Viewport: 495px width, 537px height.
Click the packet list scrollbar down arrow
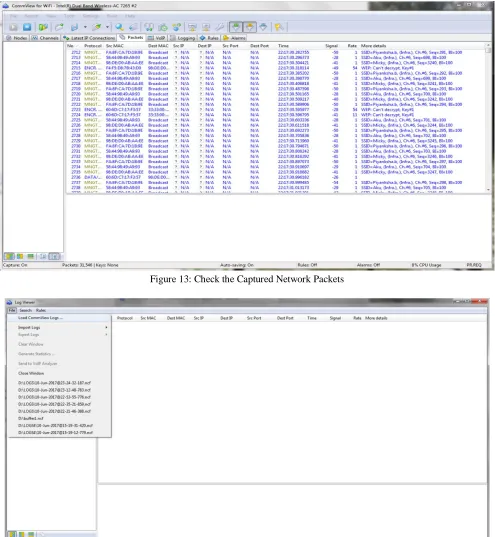pyautogui.click(x=488, y=190)
